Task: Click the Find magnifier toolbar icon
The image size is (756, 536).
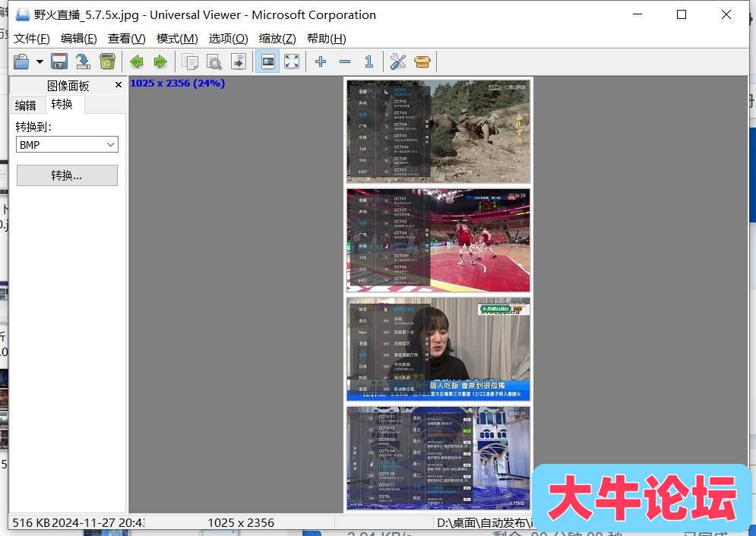Action: (214, 61)
